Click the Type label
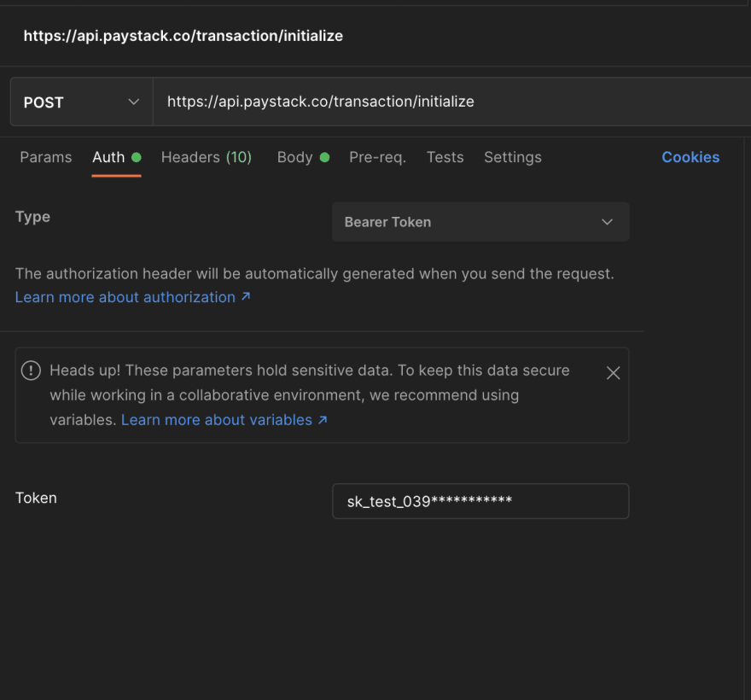Viewport: 751px width, 700px height. coord(32,217)
